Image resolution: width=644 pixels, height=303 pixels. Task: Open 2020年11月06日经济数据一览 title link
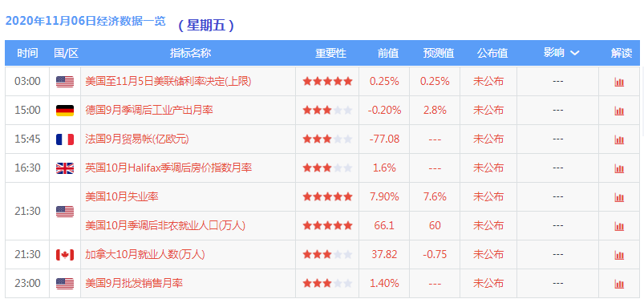tap(86, 22)
